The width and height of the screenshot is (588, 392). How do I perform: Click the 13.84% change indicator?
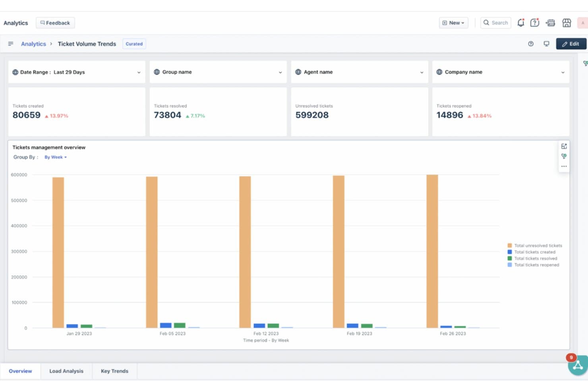click(480, 116)
